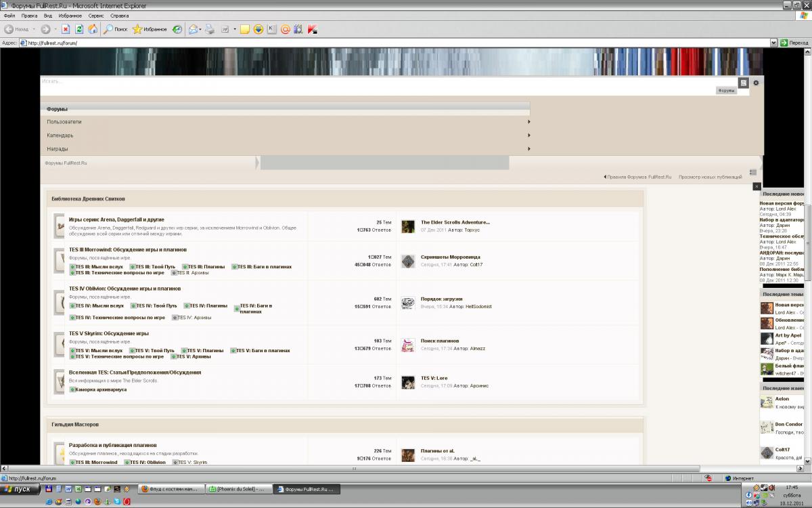
Task: Open the address bar dropdown arrow
Action: (773, 43)
